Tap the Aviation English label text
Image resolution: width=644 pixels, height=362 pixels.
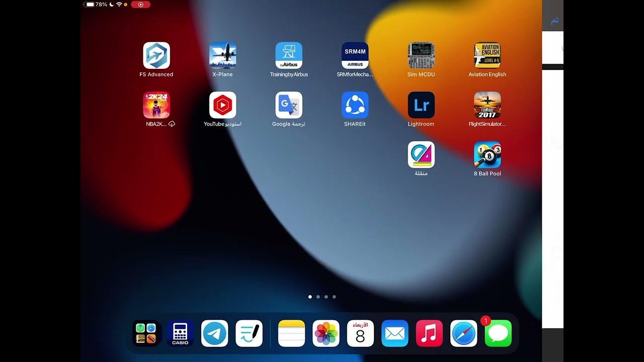click(487, 74)
